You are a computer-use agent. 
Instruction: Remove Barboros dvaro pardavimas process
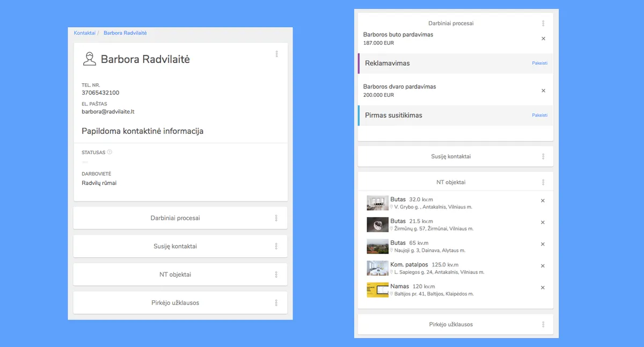click(x=543, y=91)
